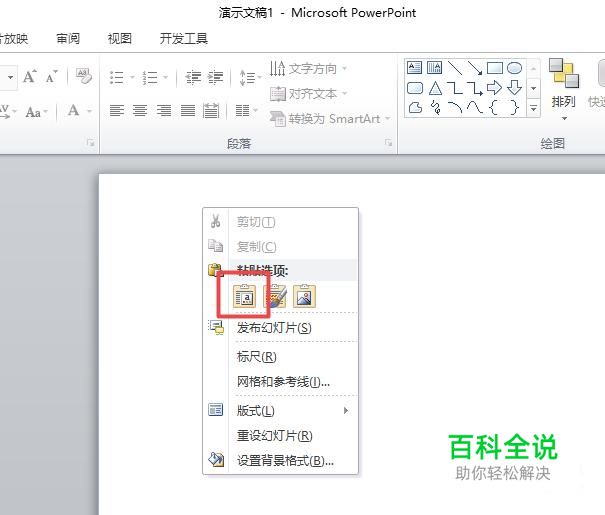Click the Increase Font Size icon
605x515 pixels.
click(x=30, y=76)
